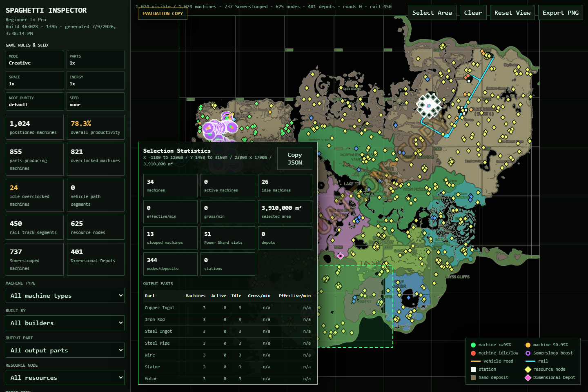The height and width of the screenshot is (392, 588).
Task: Click the Select Area button
Action: point(432,13)
